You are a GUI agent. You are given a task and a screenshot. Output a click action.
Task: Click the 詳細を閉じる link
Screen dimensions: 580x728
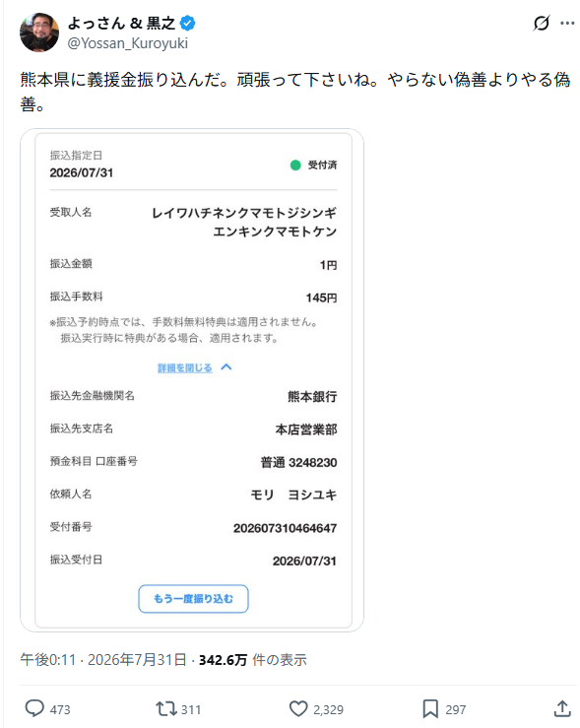coord(185,367)
